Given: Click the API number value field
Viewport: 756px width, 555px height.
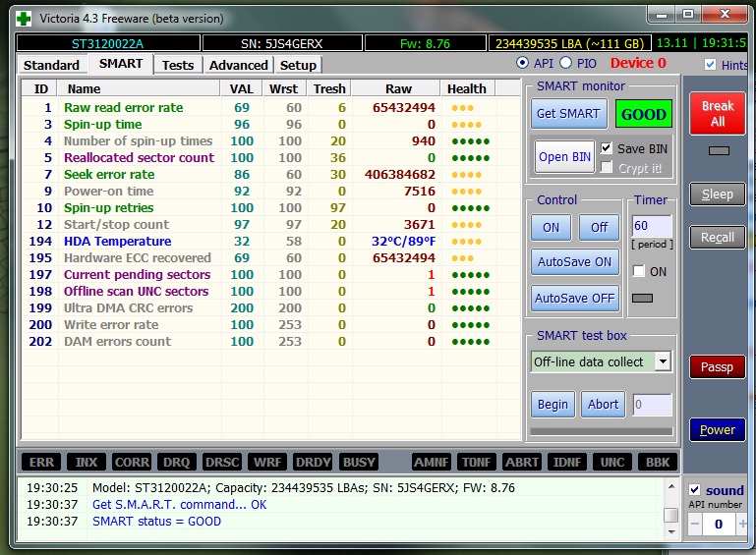Looking at the screenshot, I should pos(719,524).
